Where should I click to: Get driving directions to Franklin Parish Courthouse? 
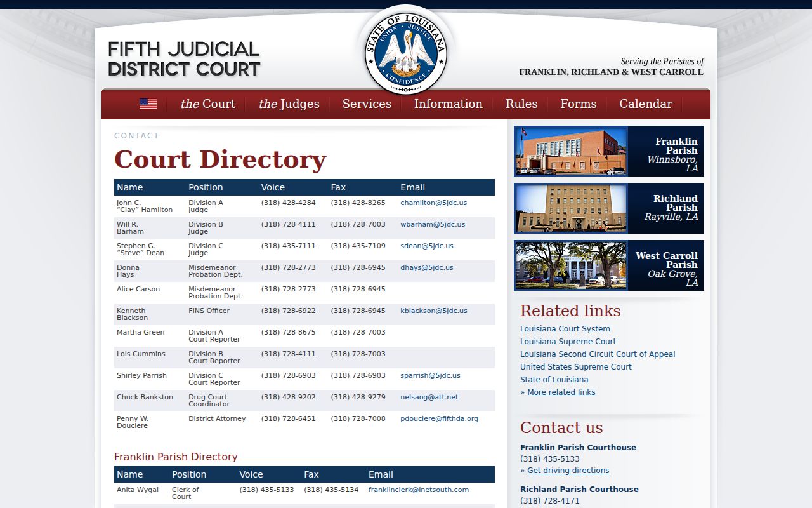[x=568, y=471]
